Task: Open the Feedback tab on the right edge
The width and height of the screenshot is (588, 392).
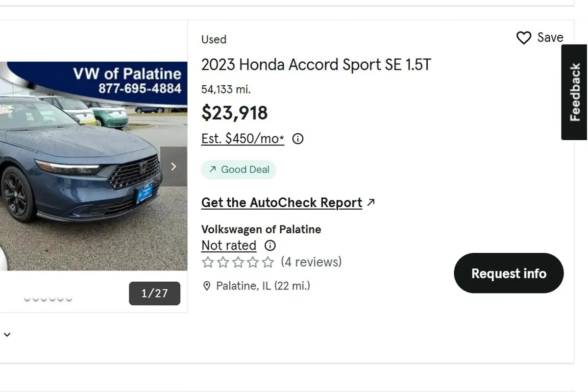Action: (x=573, y=91)
